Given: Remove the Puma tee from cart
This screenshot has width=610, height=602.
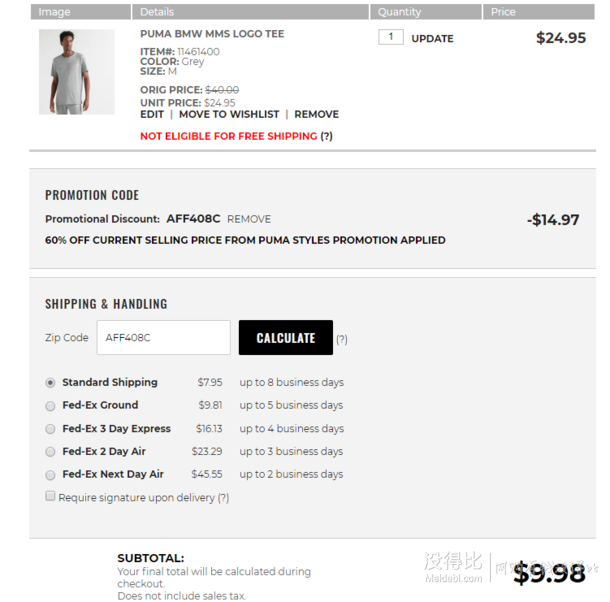Looking at the screenshot, I should pos(316,114).
